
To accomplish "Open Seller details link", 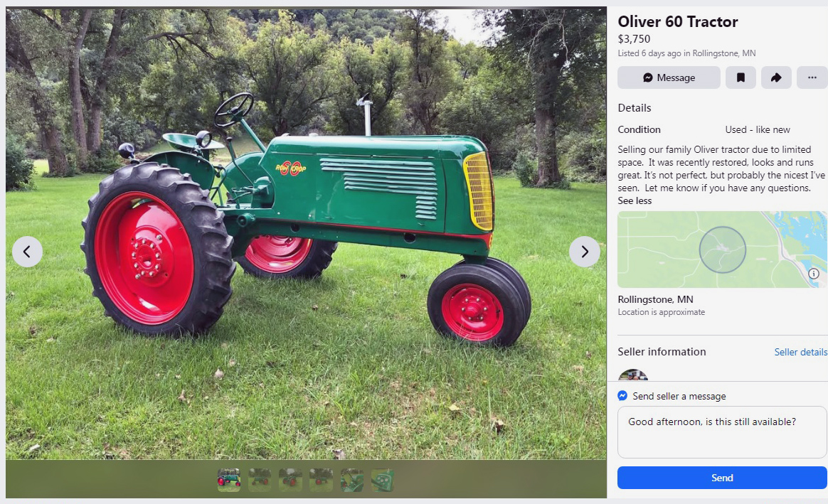I will (x=800, y=352).
